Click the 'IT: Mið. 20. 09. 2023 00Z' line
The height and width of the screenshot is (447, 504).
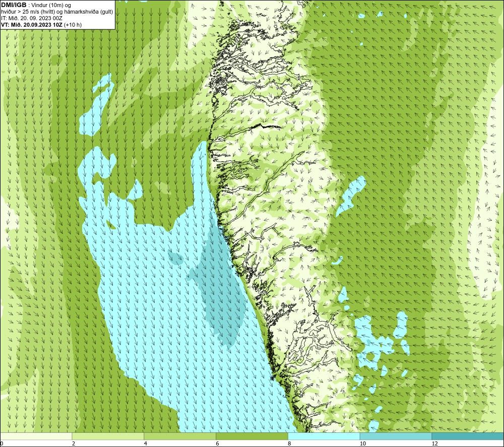(31, 18)
